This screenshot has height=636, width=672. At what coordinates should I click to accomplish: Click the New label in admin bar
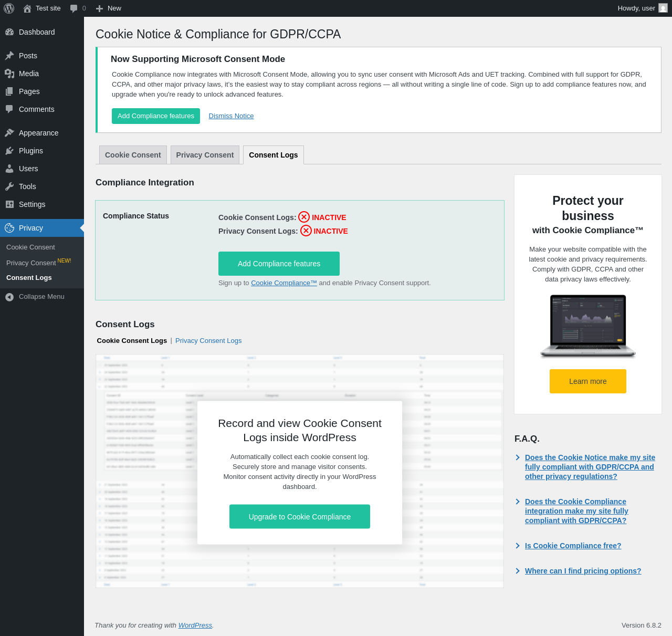tap(114, 8)
